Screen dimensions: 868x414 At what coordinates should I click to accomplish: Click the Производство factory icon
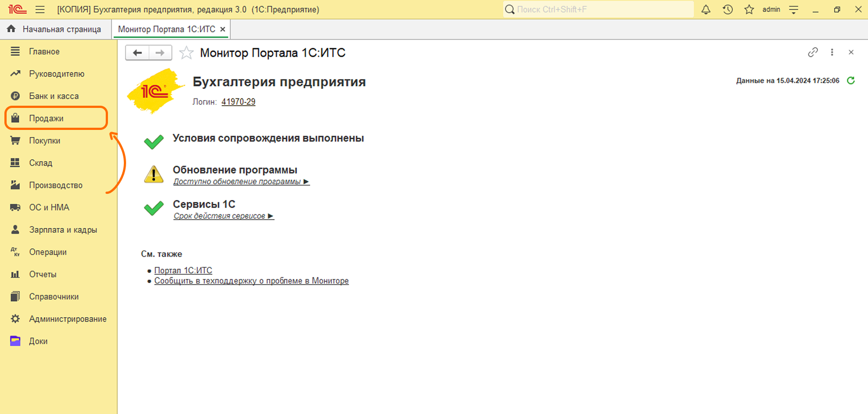click(x=15, y=185)
